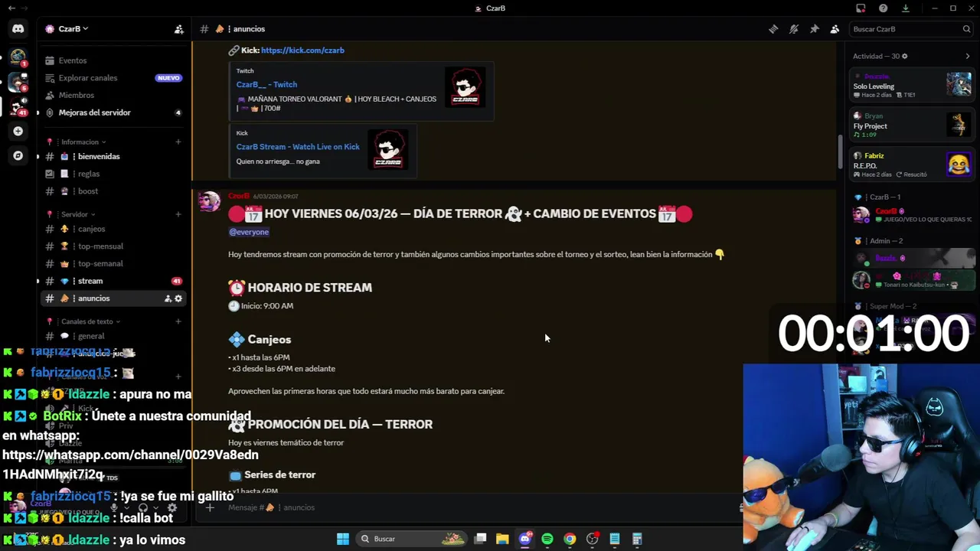Add channel to Servidor category plus
The width and height of the screenshot is (980, 551).
pos(178,214)
